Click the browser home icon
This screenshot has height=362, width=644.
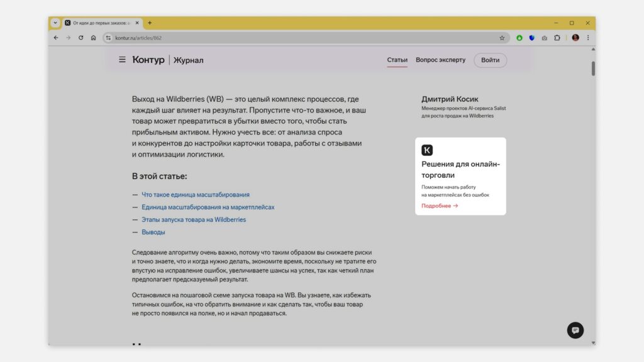coord(93,38)
